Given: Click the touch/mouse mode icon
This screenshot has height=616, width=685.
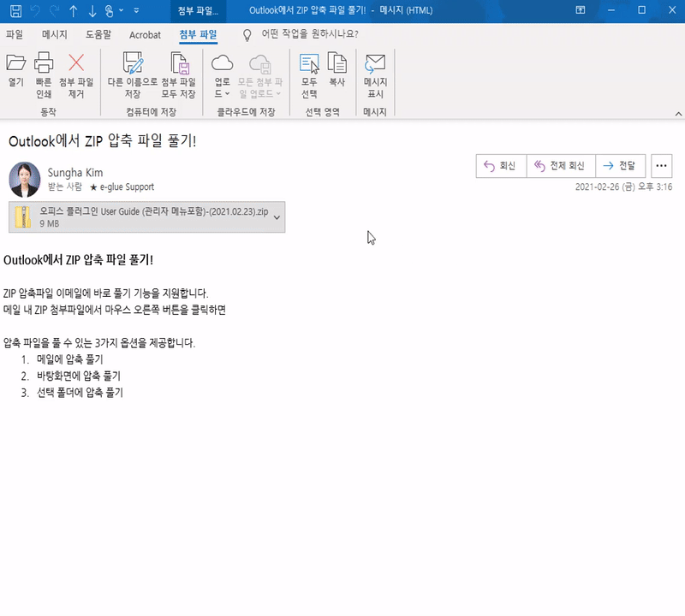Looking at the screenshot, I should click(110, 11).
